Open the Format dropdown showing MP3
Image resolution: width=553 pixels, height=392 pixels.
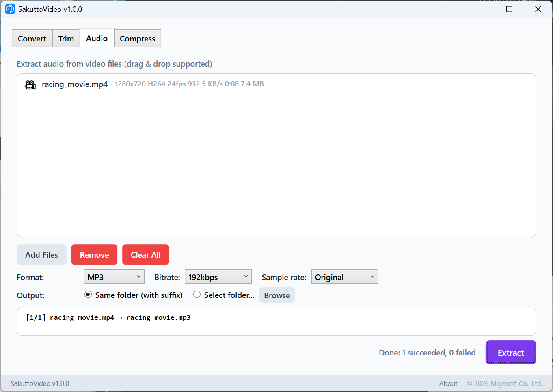114,277
